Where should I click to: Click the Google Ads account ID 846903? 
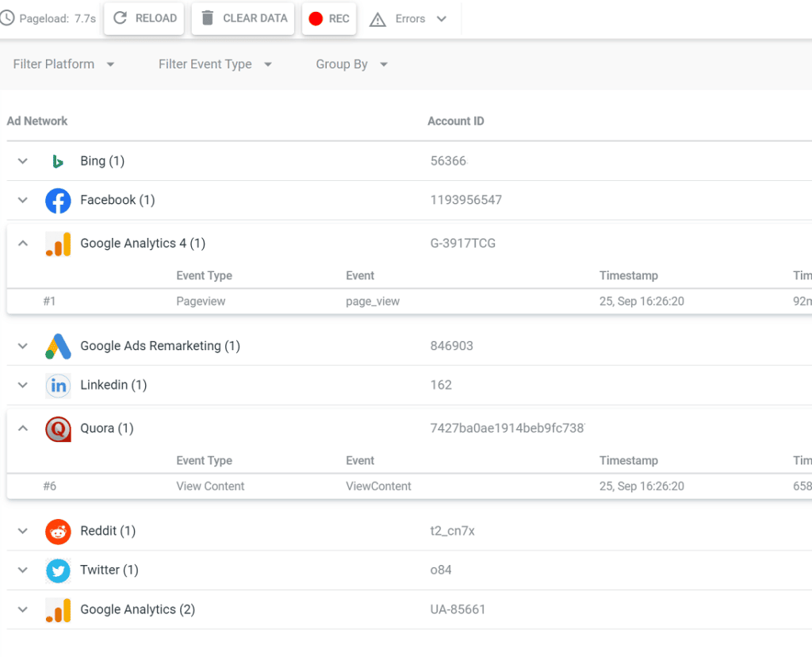(x=451, y=346)
